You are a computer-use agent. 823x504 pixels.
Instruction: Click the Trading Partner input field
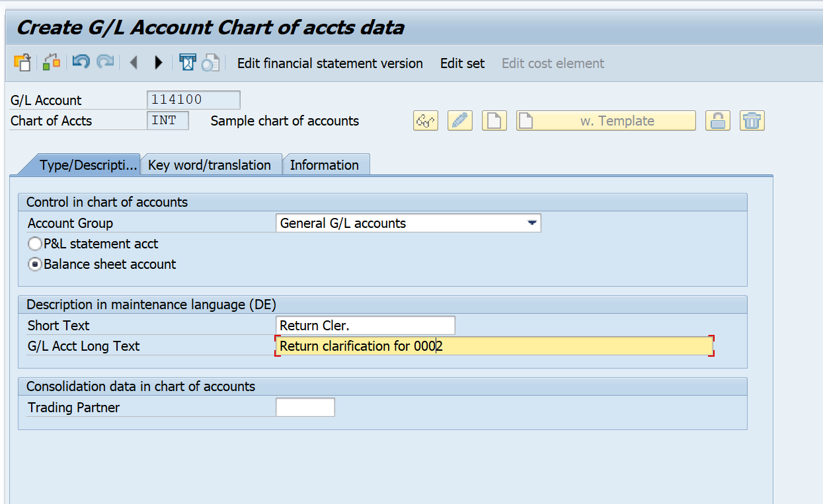(305, 408)
